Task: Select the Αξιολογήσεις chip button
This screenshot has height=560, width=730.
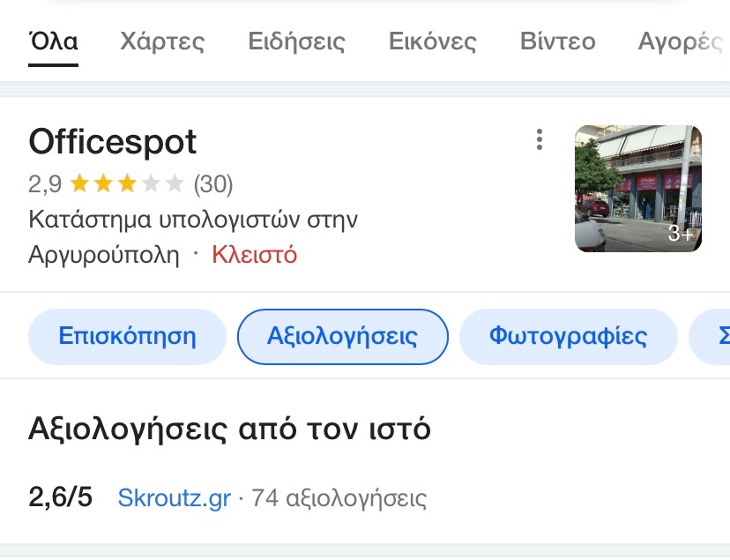Action: [343, 336]
